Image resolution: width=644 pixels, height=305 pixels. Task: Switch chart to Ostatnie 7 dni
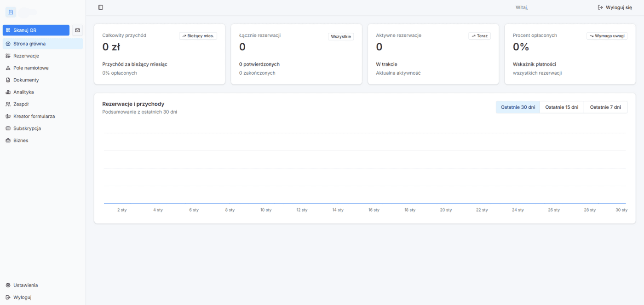[605, 107]
